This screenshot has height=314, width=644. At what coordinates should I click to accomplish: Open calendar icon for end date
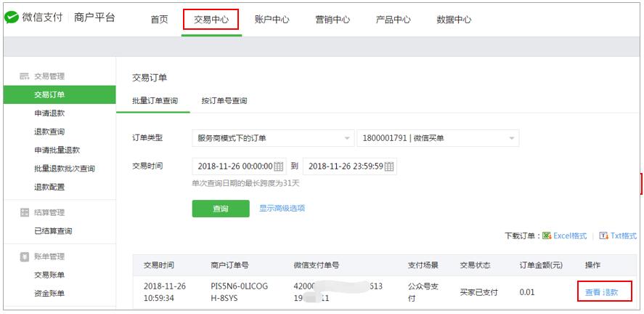[x=389, y=166]
